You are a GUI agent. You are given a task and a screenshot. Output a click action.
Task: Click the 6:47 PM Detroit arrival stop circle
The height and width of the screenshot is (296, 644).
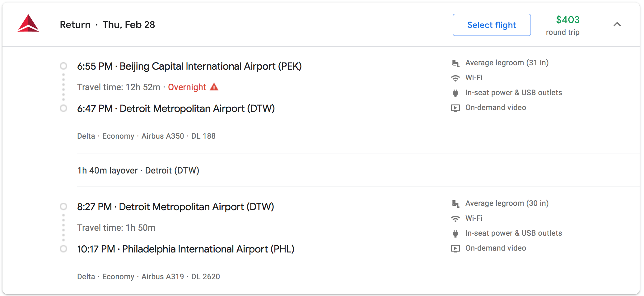63,108
